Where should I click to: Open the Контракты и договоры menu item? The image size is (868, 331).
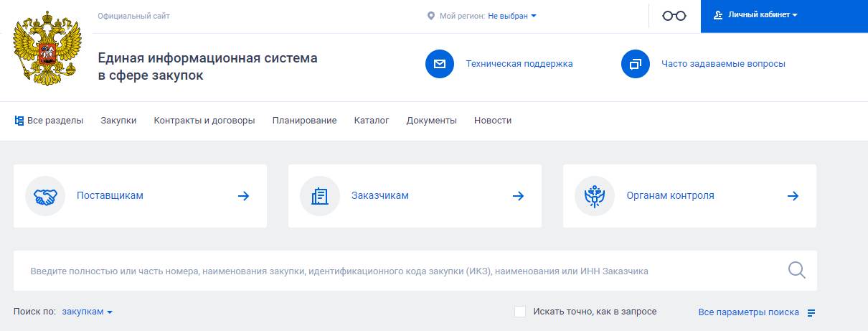pos(204,121)
